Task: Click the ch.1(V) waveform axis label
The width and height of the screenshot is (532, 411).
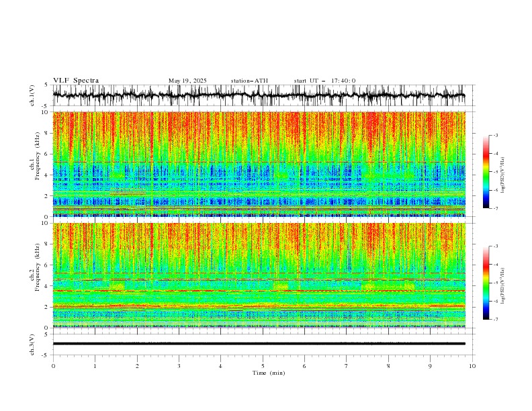Action: 32,95
